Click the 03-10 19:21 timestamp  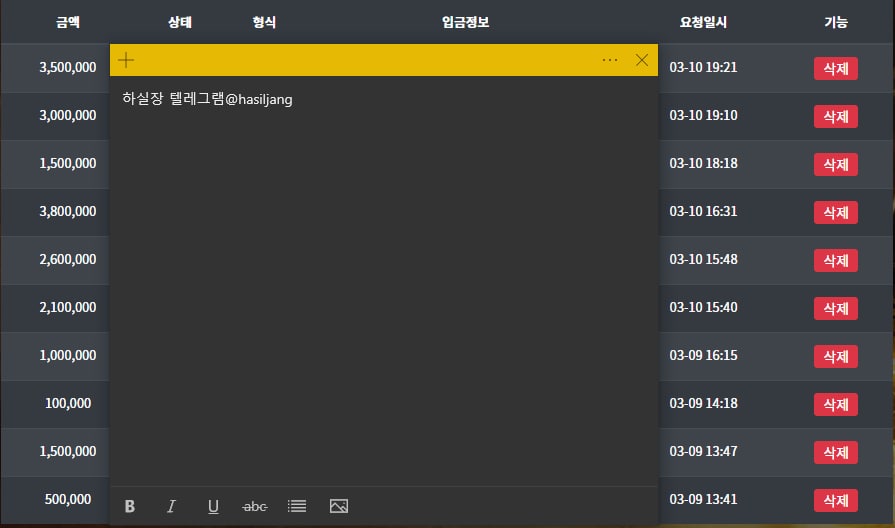(x=703, y=67)
